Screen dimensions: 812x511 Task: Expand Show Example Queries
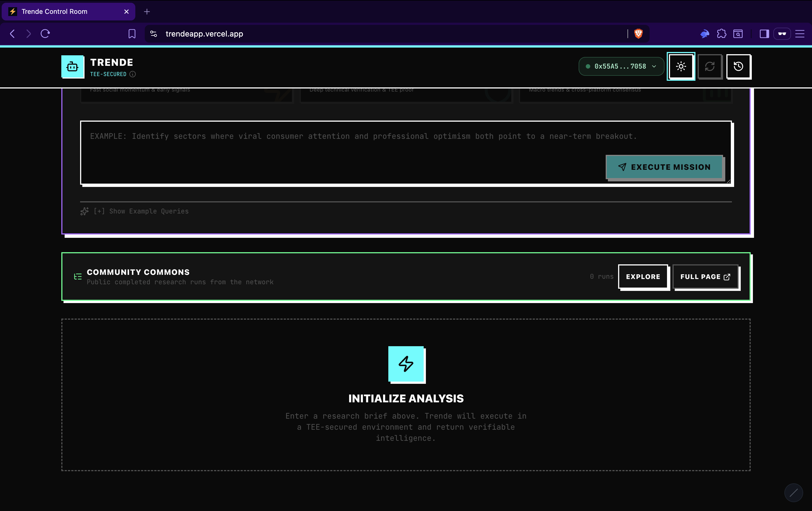141,211
